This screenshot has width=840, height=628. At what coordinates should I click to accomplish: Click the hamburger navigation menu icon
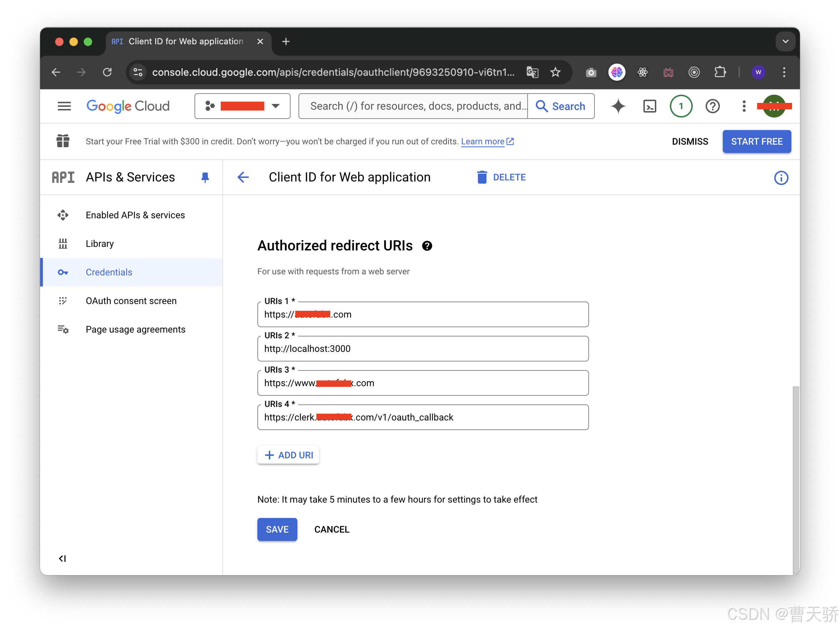[64, 106]
